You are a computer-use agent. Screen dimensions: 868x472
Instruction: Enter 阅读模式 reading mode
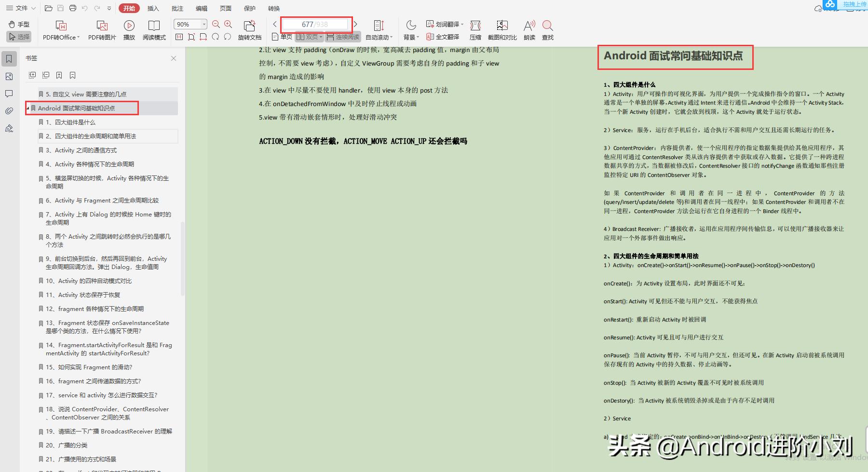pos(154,30)
